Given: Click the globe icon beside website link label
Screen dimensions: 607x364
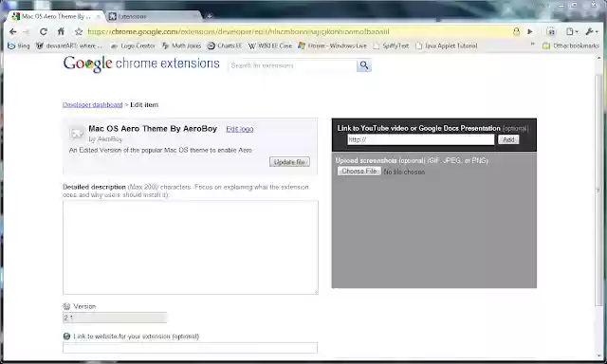Looking at the screenshot, I should point(66,337).
